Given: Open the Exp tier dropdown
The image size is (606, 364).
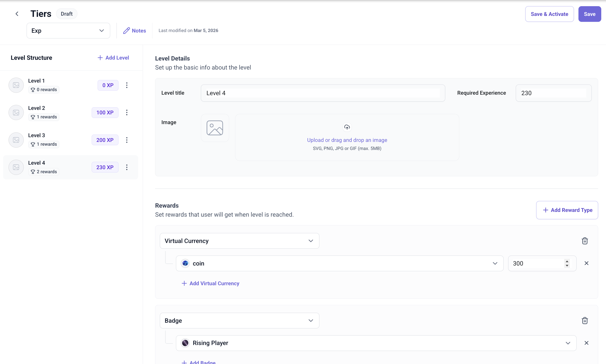Looking at the screenshot, I should tap(68, 31).
